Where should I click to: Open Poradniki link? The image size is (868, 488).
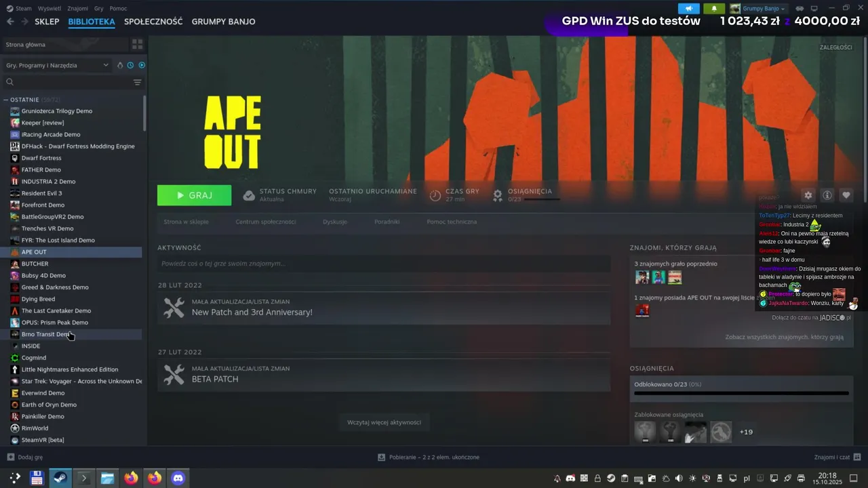387,222
